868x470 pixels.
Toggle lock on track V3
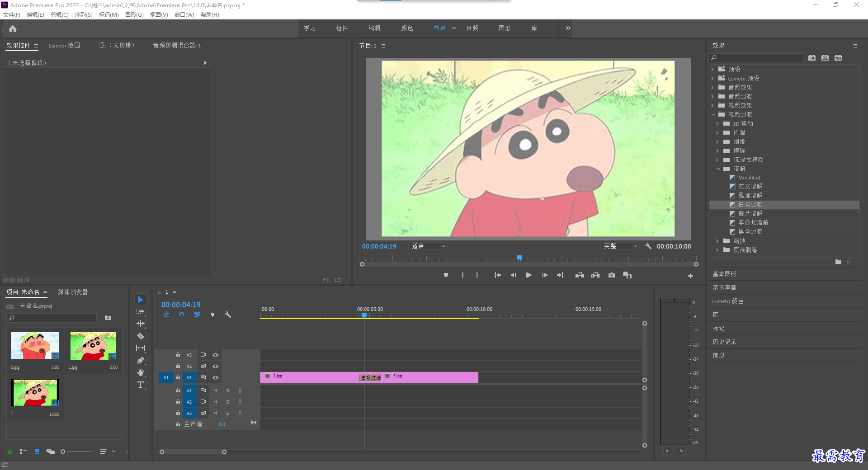178,355
